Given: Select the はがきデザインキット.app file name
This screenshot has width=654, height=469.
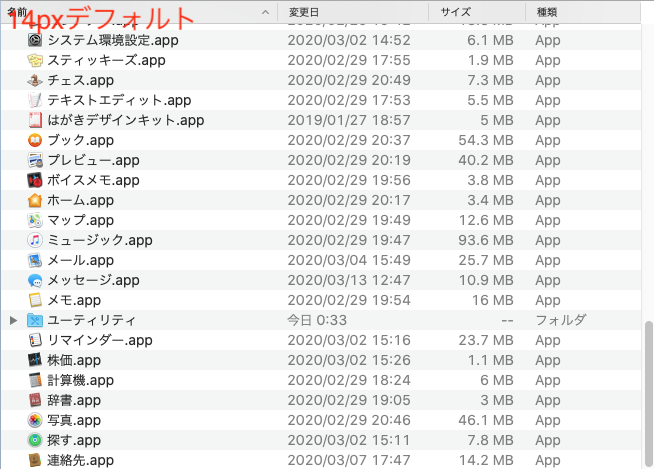Looking at the screenshot, I should click(126, 120).
